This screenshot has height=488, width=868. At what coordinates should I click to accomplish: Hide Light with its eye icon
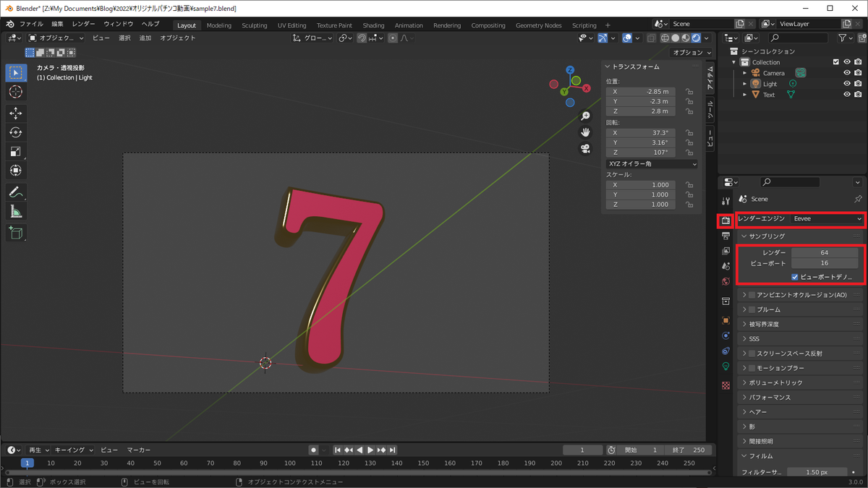click(x=847, y=84)
